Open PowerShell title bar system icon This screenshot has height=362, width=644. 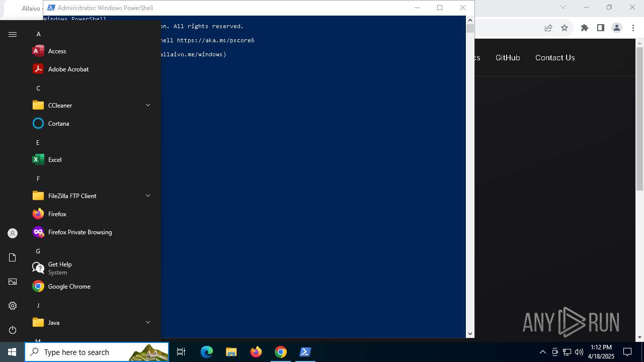coord(51,8)
